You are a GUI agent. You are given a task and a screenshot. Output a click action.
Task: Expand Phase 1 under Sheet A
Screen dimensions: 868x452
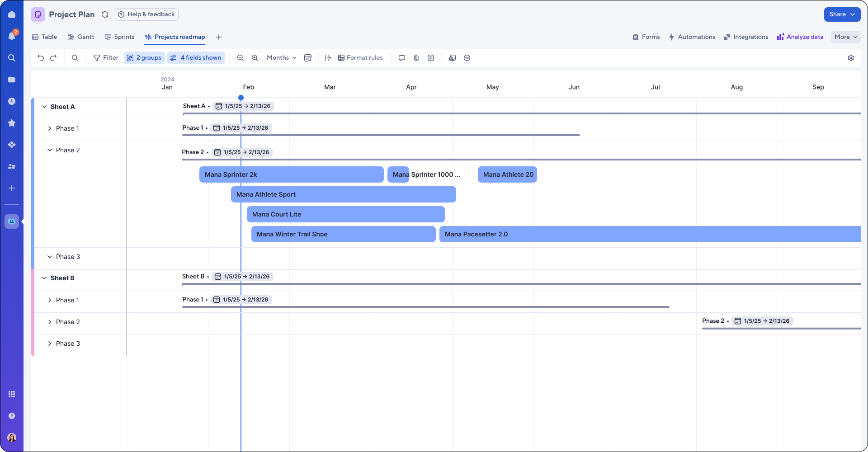click(x=50, y=128)
